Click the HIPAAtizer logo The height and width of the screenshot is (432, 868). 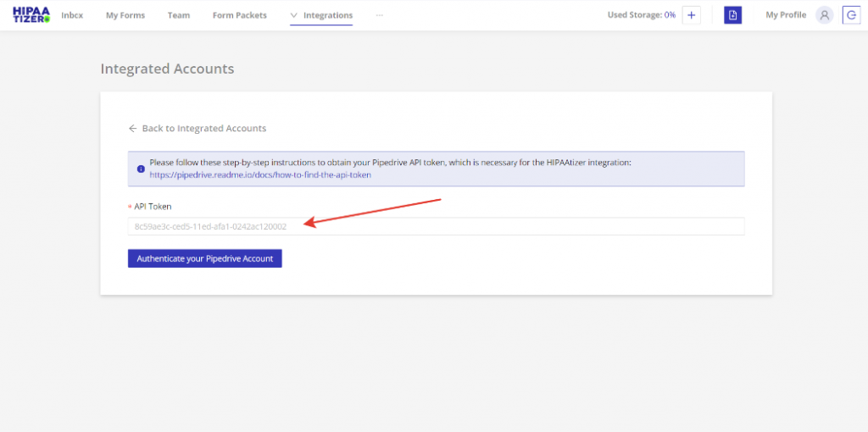31,15
